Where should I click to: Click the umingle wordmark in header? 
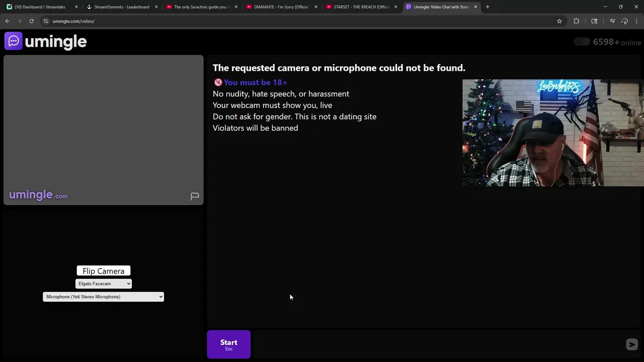point(55,41)
